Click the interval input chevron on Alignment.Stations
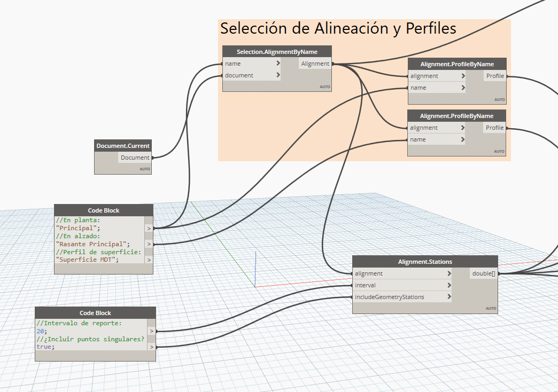 pos(449,285)
